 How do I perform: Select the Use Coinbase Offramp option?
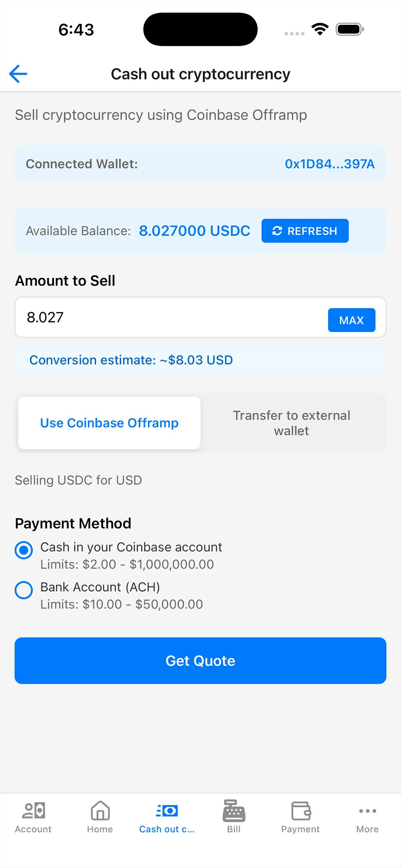tap(109, 423)
